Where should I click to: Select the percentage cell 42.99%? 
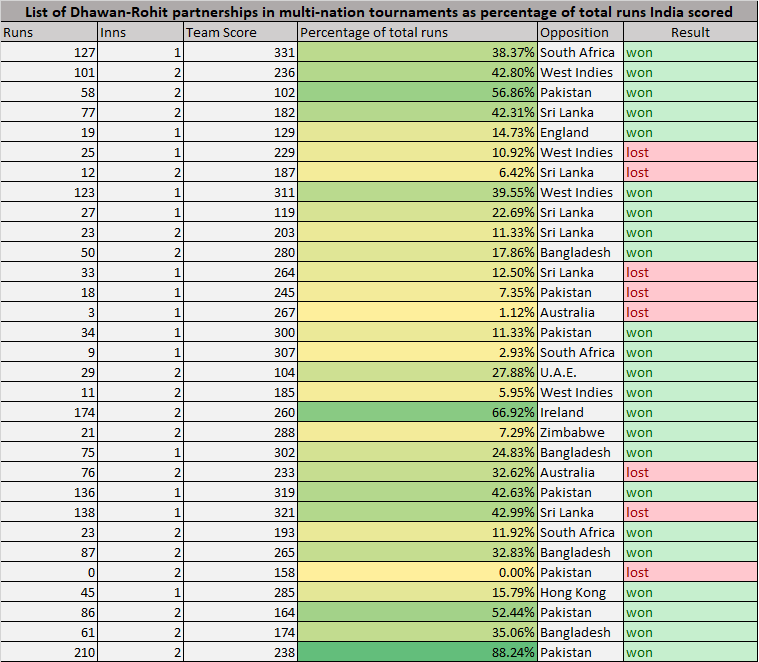(417, 512)
